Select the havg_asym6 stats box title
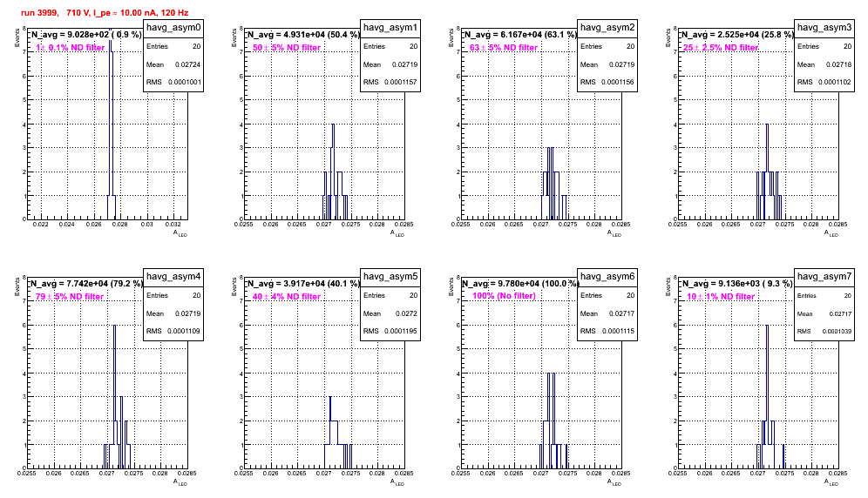 point(607,277)
